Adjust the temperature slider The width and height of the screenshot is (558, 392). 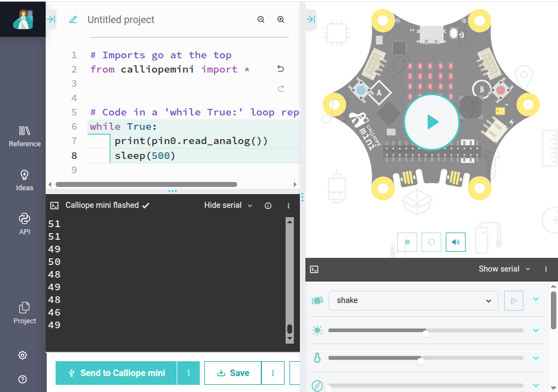click(x=425, y=358)
